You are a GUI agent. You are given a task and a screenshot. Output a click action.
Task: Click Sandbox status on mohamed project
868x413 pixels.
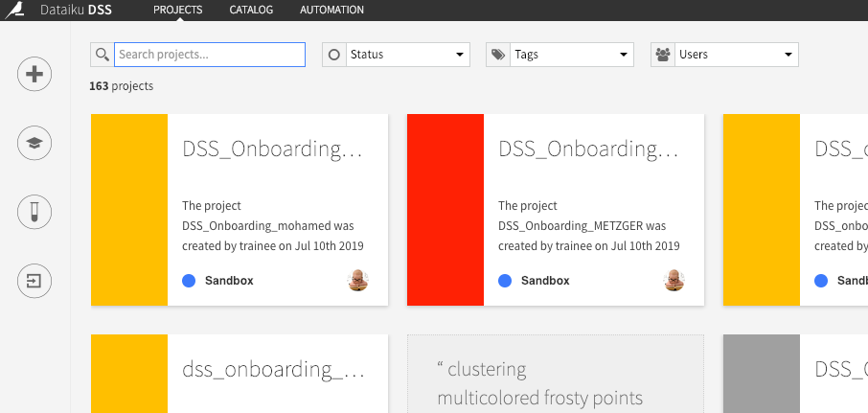(x=229, y=281)
